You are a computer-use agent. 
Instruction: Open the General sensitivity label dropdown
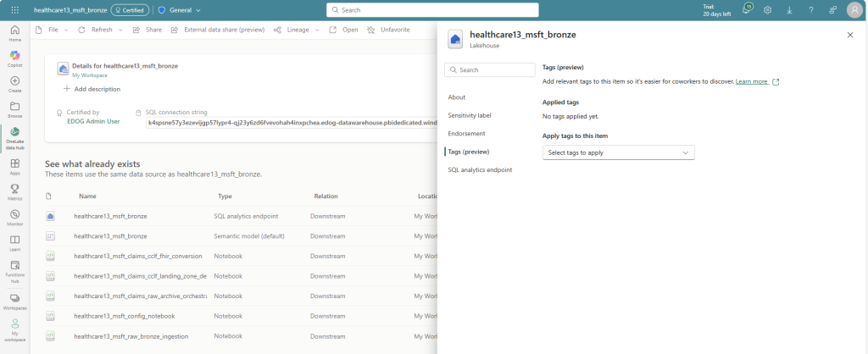pos(180,10)
